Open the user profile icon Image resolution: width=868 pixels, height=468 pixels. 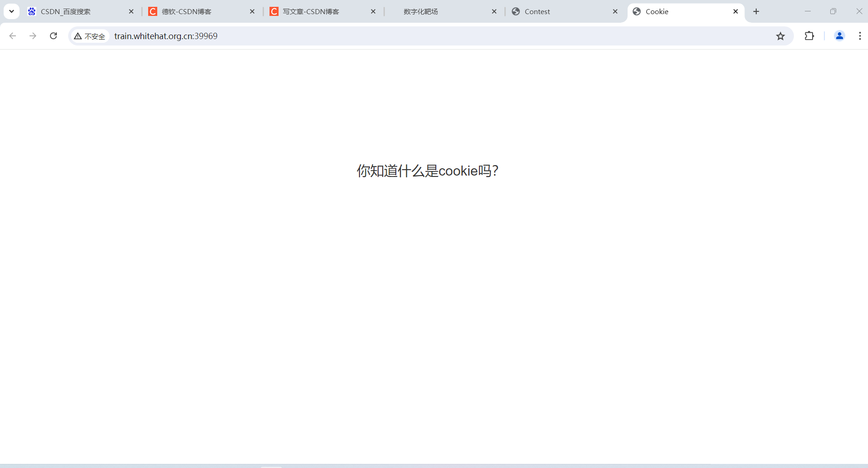click(x=839, y=36)
